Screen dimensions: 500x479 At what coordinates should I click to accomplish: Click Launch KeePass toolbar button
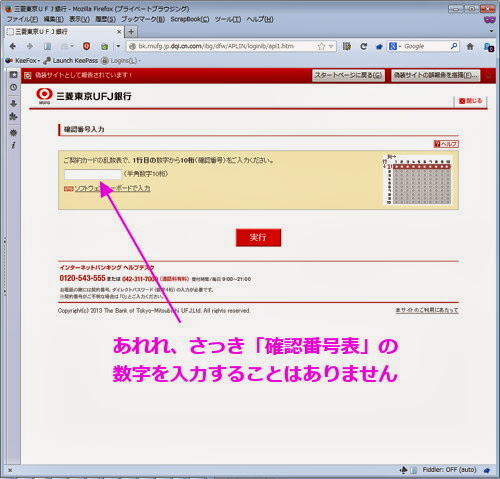pyautogui.click(x=70, y=61)
